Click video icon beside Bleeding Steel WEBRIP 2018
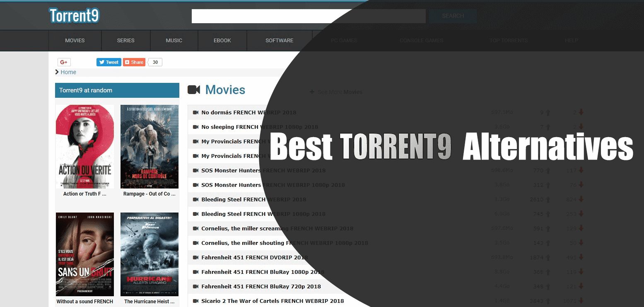The width and height of the screenshot is (644, 307). 196,199
